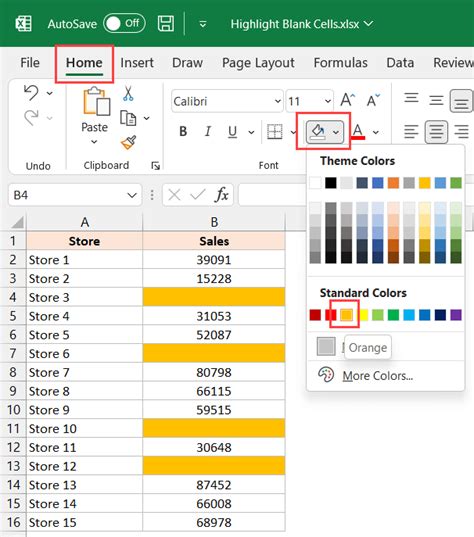This screenshot has width=474, height=537.
Task: Expand the Paste options arrow
Action: (x=94, y=142)
